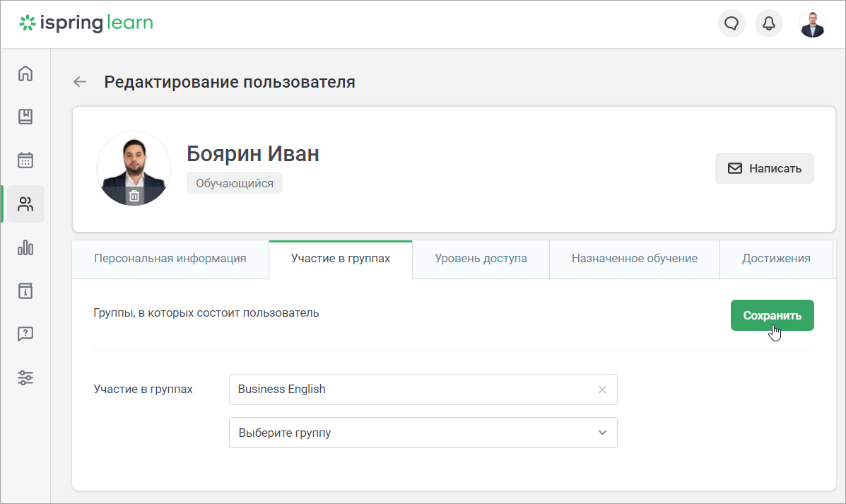The image size is (846, 504).
Task: Click the Сохранить button
Action: coord(772,315)
